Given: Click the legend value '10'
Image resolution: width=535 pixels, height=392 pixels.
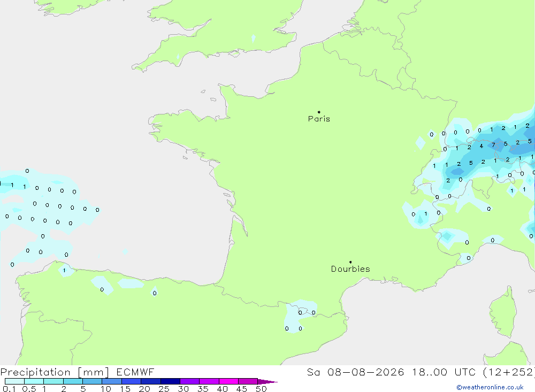Looking at the screenshot, I should 106,389.
